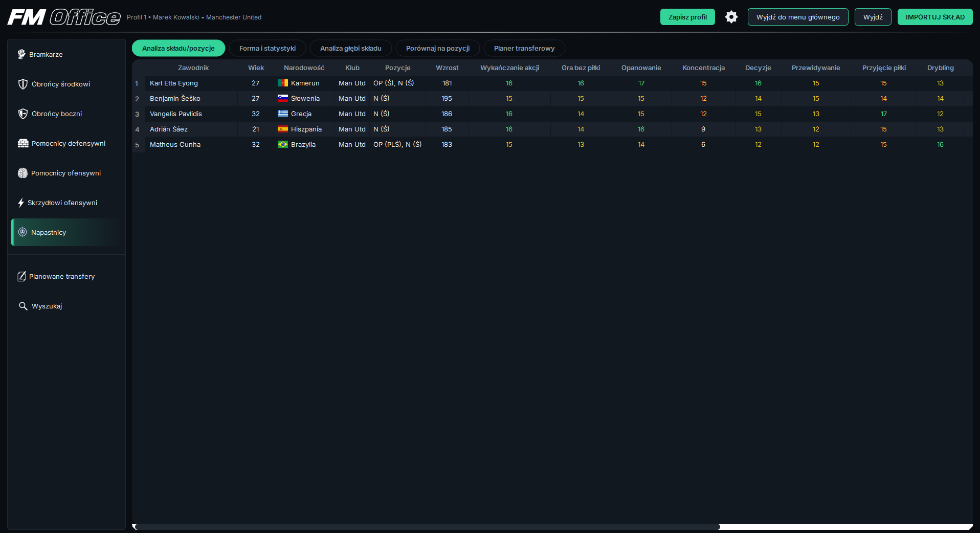980x533 pixels.
Task: Click the FM Office logo
Action: click(x=64, y=17)
